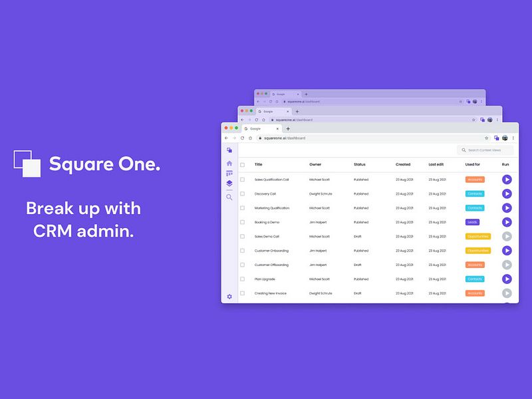Select the Google tab in front browser
Image resolution: width=532 pixels, height=399 pixels.
pos(261,128)
